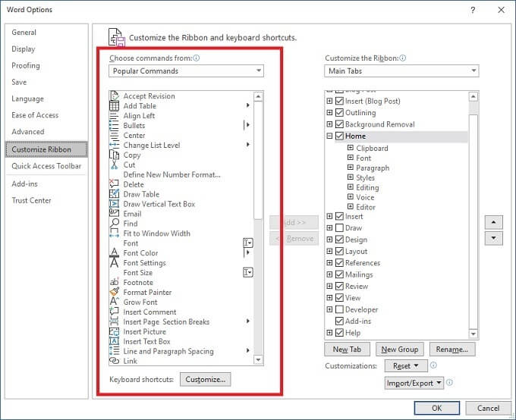Uncheck the Design tab checkbox
The height and width of the screenshot is (420, 516).
click(x=339, y=240)
